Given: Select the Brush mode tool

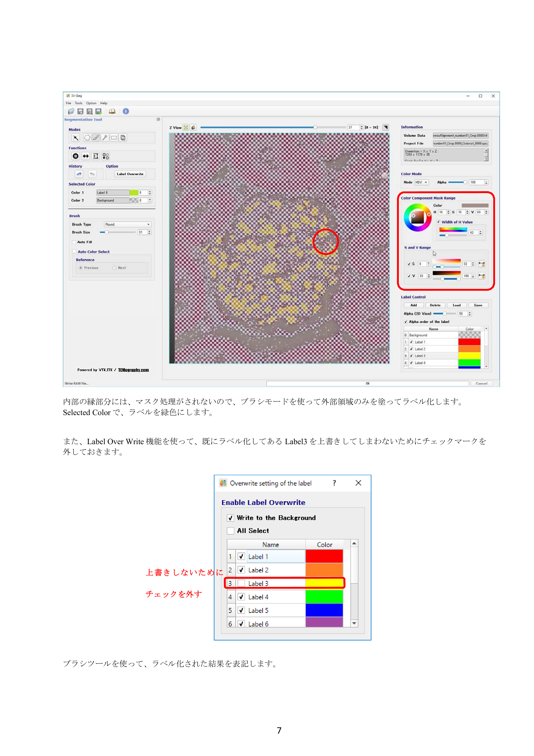Looking at the screenshot, I should (x=97, y=138).
